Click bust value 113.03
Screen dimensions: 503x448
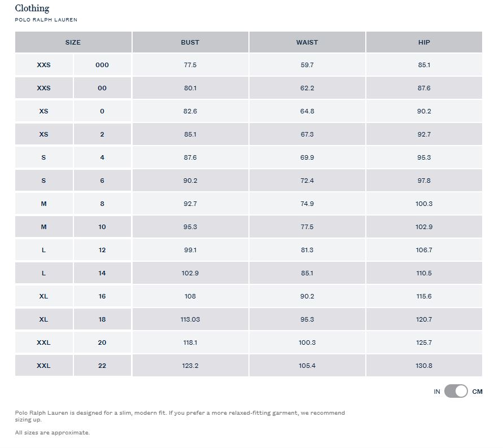(190, 319)
